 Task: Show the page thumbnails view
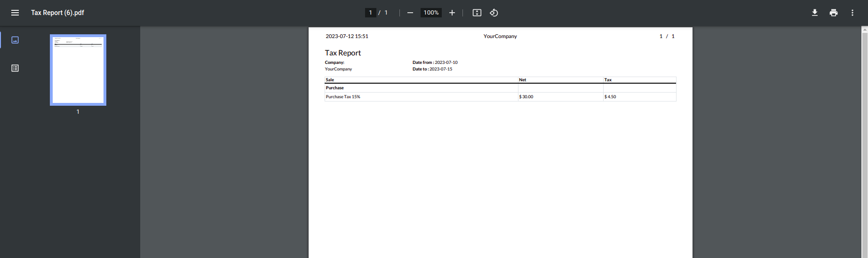click(x=15, y=40)
